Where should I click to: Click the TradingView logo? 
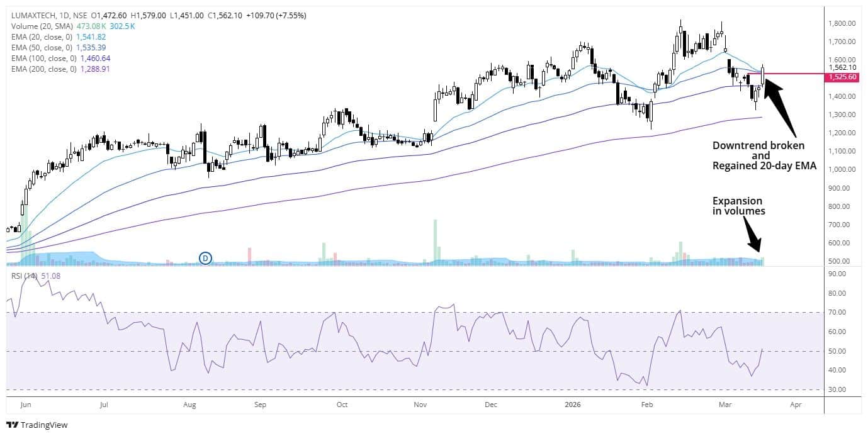click(37, 425)
